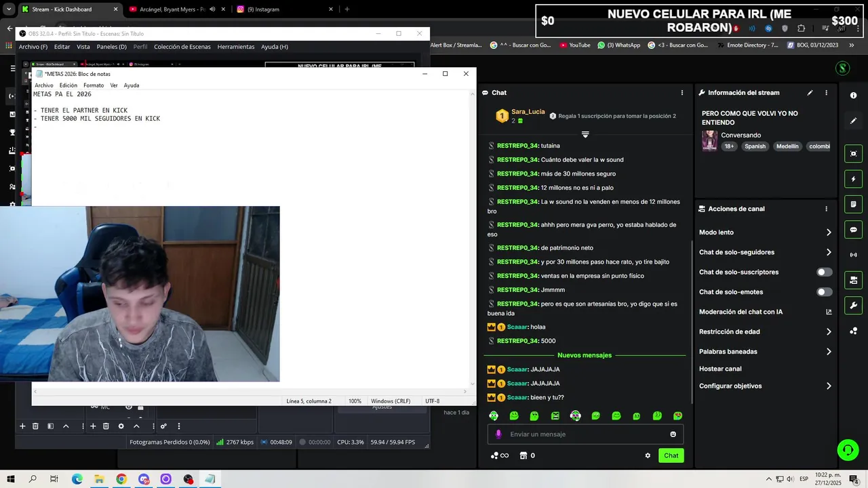Edit stream information with the pencil icon
Viewport: 868px width, 488px height.
pos(810,93)
